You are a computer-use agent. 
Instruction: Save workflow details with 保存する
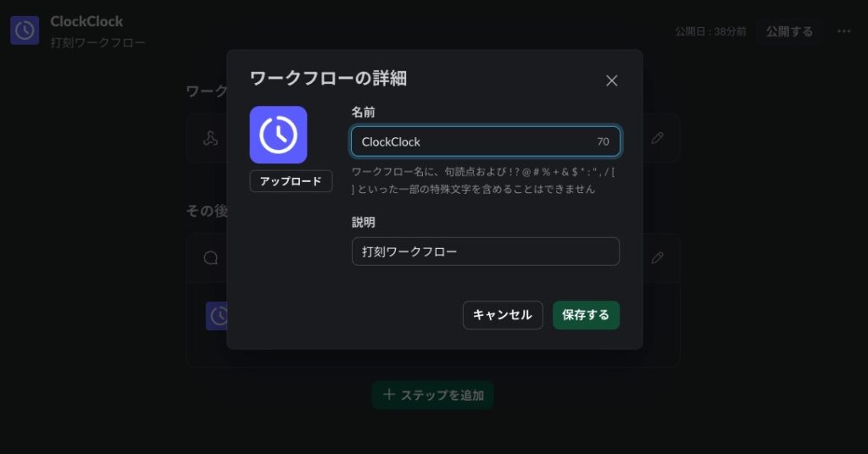click(586, 315)
